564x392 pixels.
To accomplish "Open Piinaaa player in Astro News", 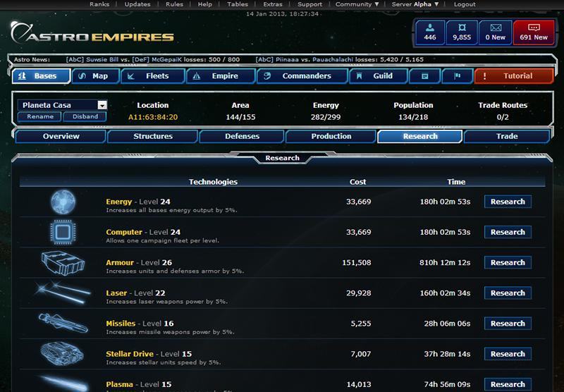I will click(x=287, y=60).
